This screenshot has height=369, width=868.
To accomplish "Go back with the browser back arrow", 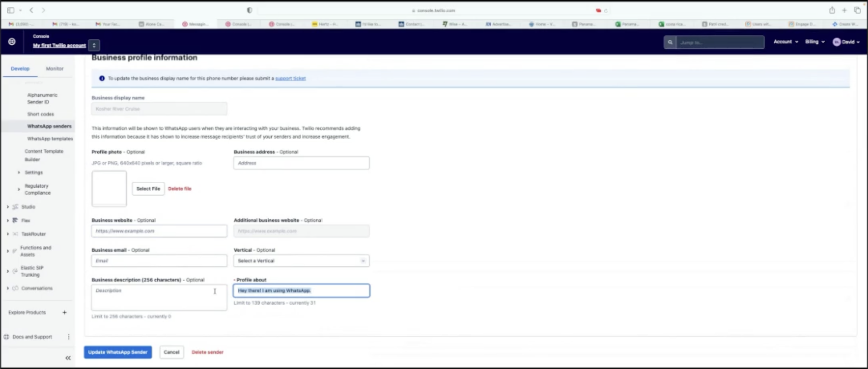I will click(31, 10).
